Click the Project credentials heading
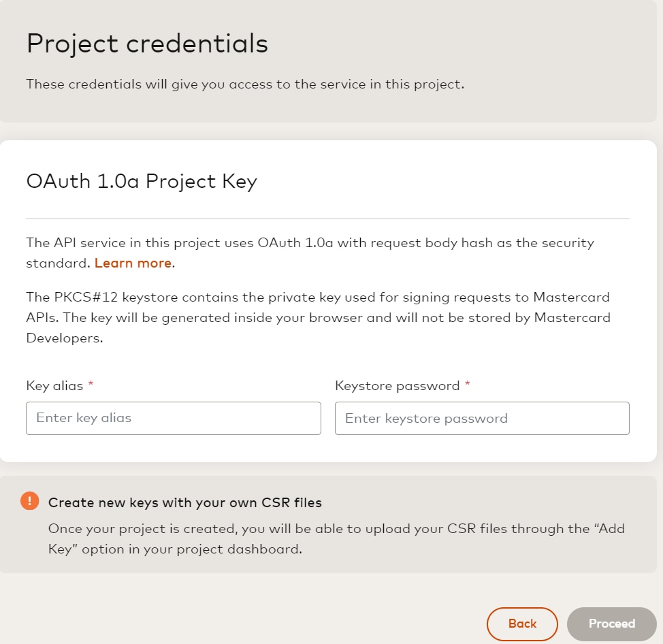This screenshot has height=644, width=663. (x=147, y=44)
